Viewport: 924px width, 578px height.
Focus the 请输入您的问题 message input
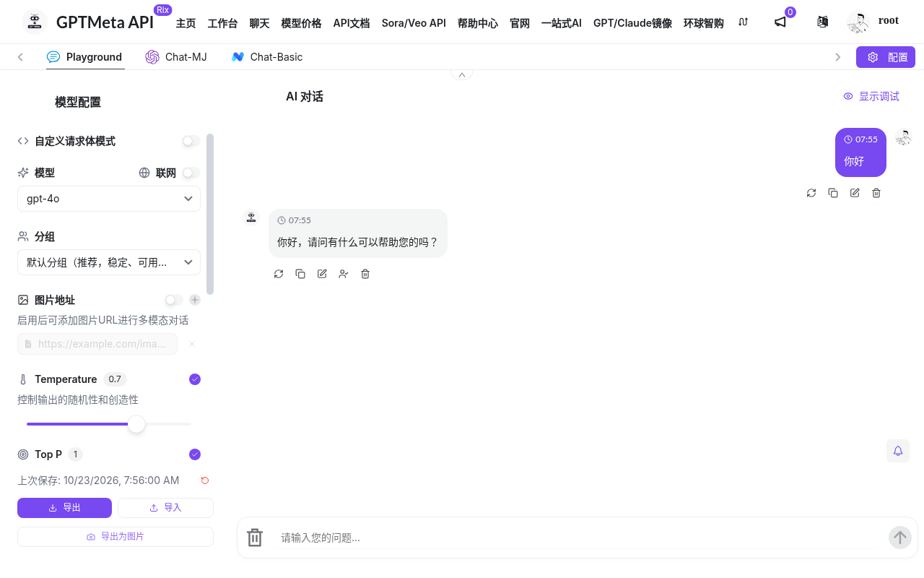[577, 538]
